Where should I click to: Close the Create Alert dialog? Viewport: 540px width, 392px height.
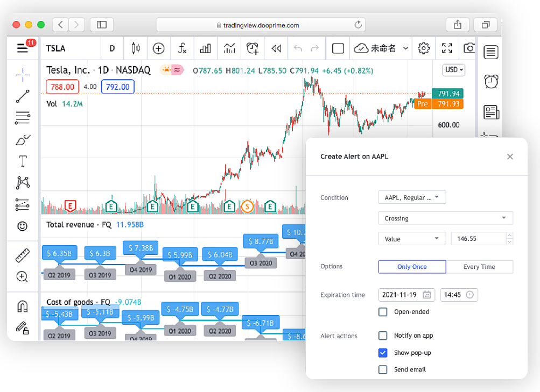[510, 157]
